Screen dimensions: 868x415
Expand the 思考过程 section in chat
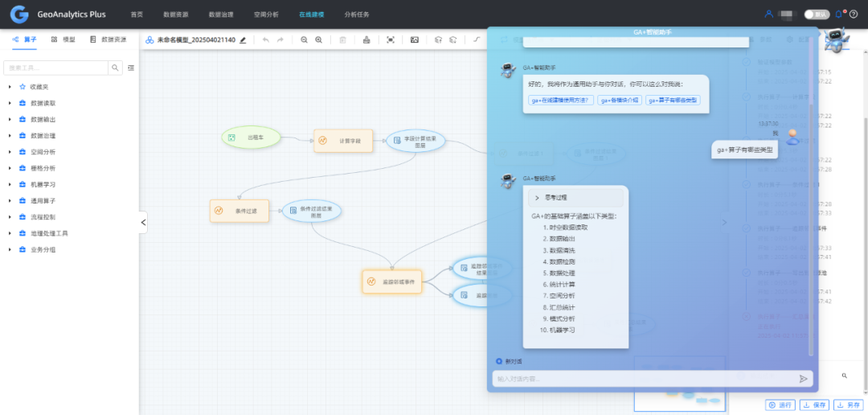coord(575,197)
